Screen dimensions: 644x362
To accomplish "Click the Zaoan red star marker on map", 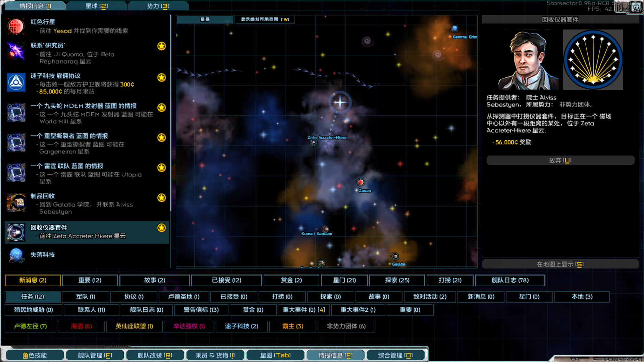I will coord(361,182).
